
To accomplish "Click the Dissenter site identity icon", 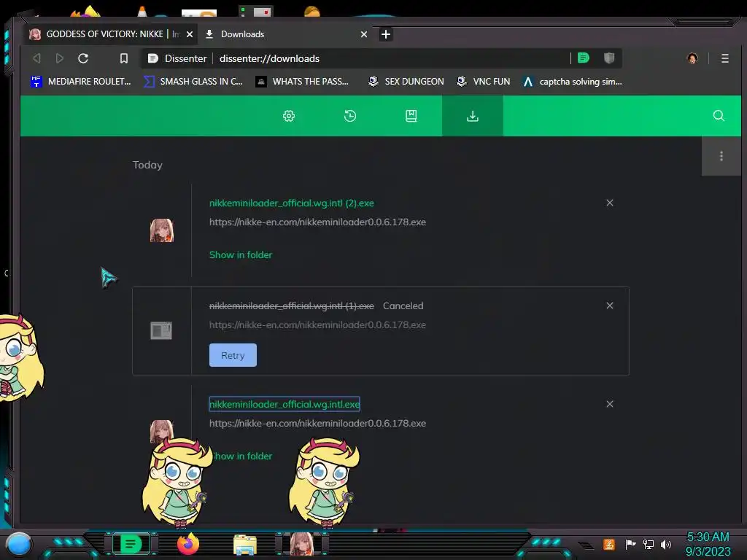I will (153, 58).
